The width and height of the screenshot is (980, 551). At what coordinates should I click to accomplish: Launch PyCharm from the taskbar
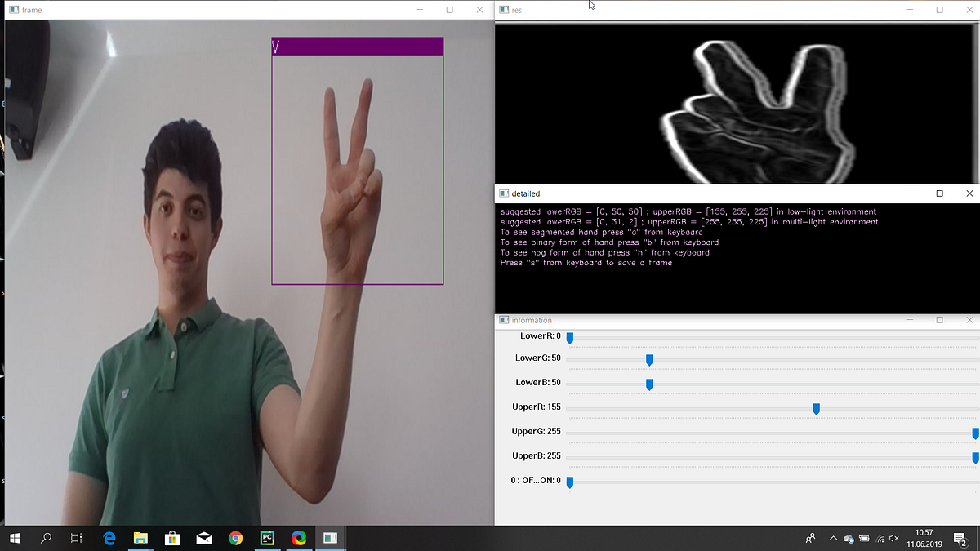click(x=267, y=538)
